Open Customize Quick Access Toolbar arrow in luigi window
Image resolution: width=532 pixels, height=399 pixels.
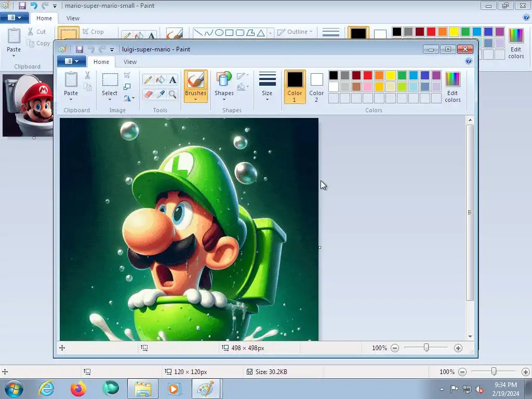coord(112,49)
